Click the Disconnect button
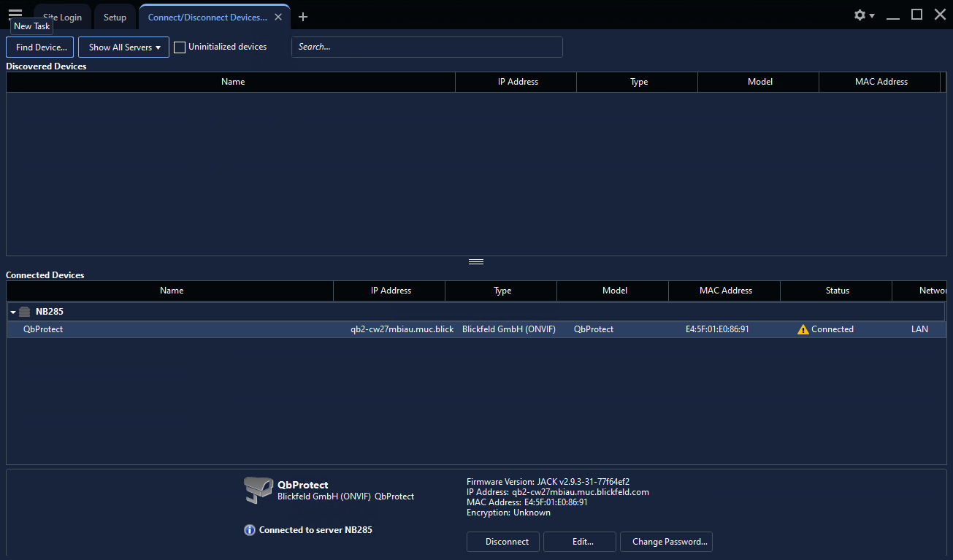953x560 pixels. click(x=503, y=542)
